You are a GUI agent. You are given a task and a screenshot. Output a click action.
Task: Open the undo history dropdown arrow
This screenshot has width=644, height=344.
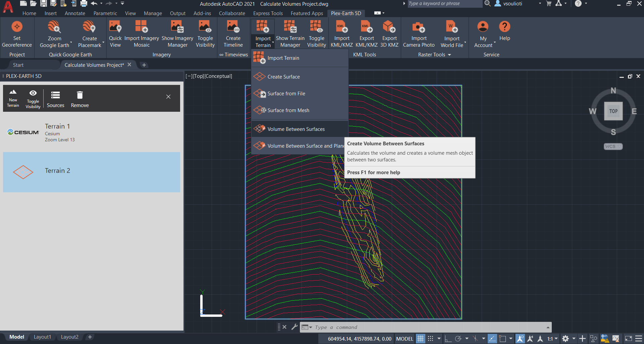[101, 3]
